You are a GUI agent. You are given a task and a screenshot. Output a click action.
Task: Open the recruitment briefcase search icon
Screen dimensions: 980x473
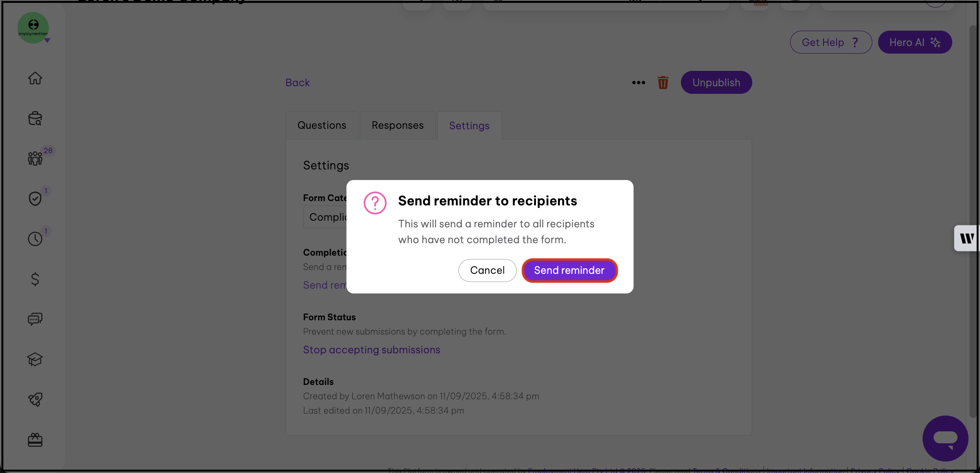tap(35, 118)
